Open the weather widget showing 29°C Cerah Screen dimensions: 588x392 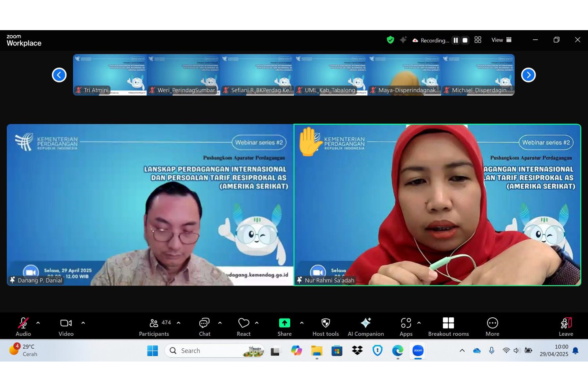pos(24,350)
